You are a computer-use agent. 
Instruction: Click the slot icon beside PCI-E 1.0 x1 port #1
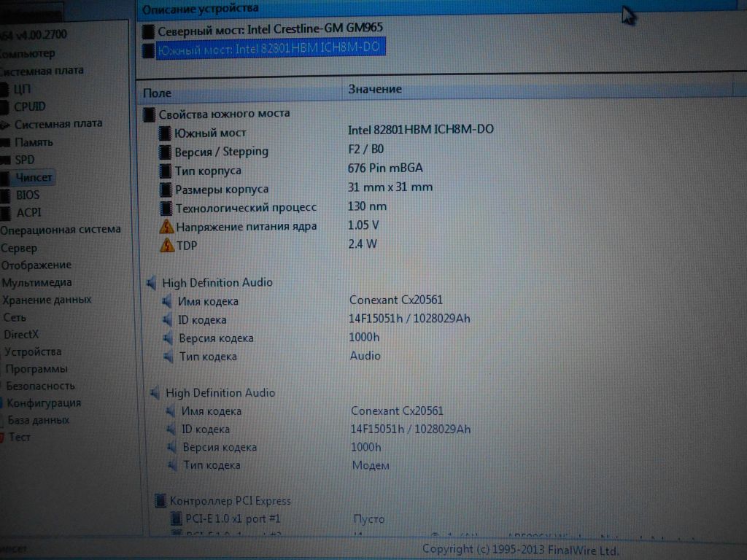(177, 518)
